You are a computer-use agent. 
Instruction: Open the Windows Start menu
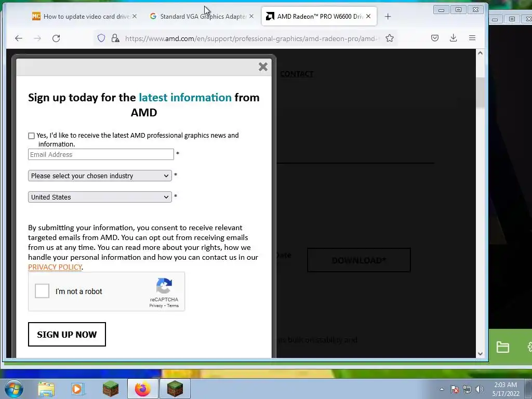click(14, 389)
